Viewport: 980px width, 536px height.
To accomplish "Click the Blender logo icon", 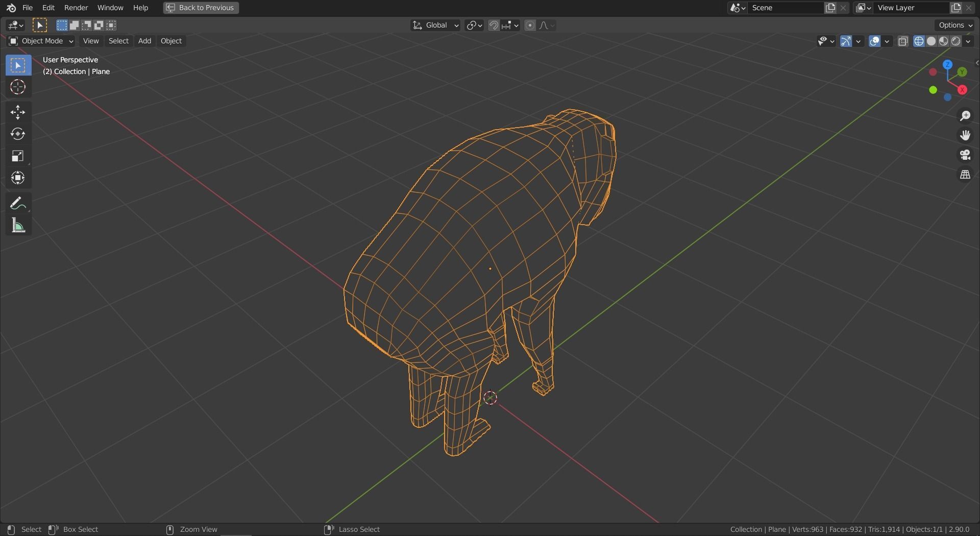I will click(x=11, y=8).
